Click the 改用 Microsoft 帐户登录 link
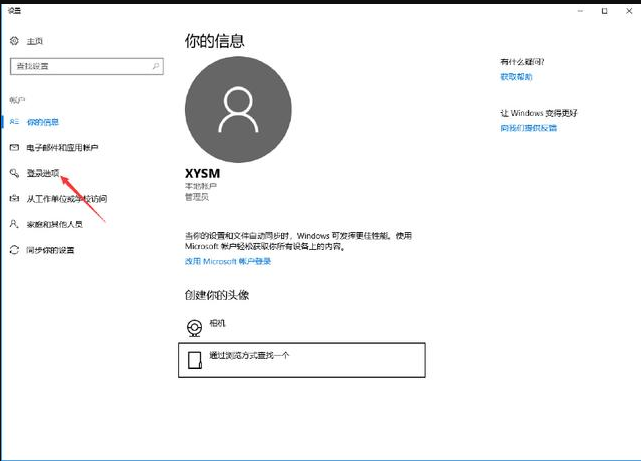Screen dimensions: 641x461 [228, 261]
